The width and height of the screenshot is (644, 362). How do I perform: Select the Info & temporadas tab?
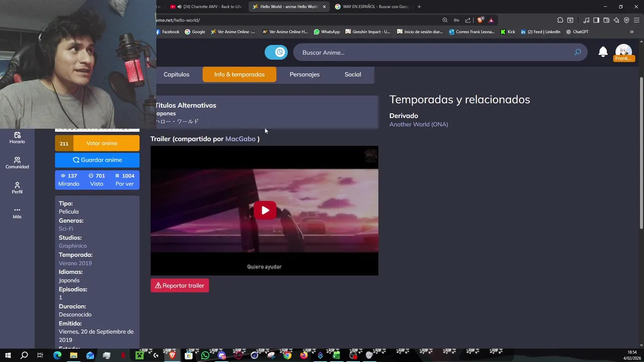(x=239, y=74)
